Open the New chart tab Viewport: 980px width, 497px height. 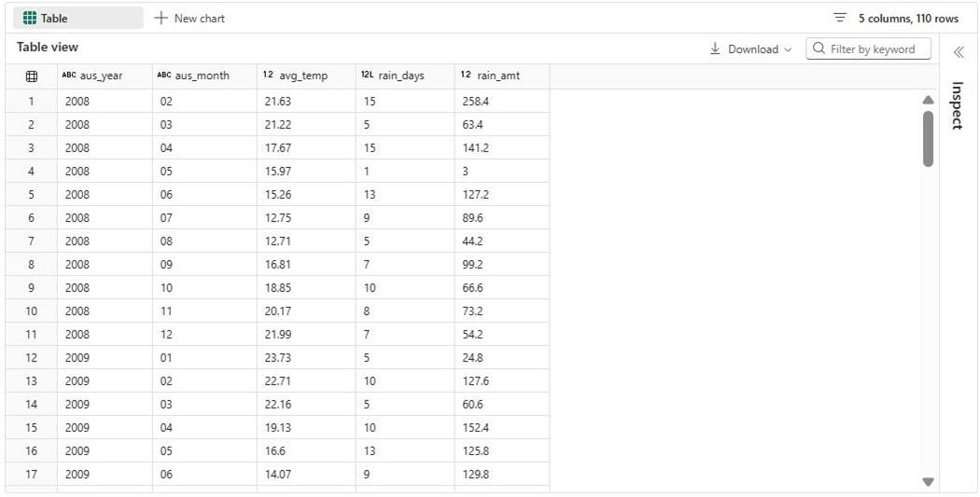189,19
